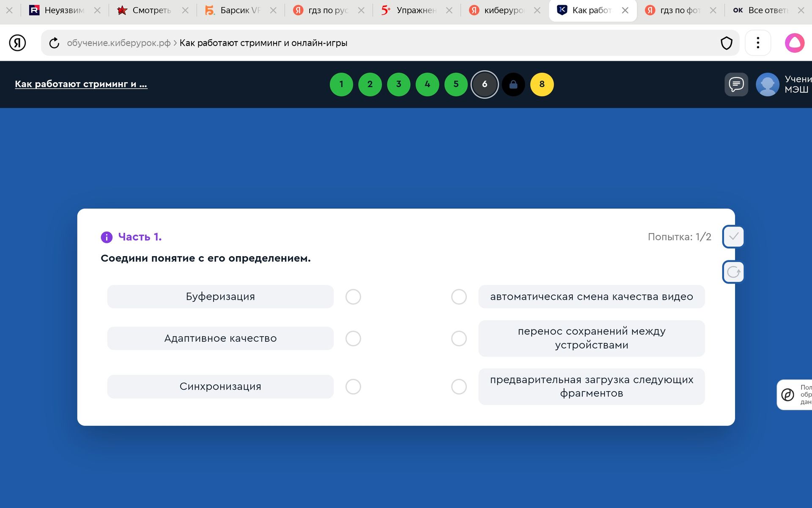The image size is (812, 508).
Task: Go to step 2 of the lesson
Action: tap(370, 84)
